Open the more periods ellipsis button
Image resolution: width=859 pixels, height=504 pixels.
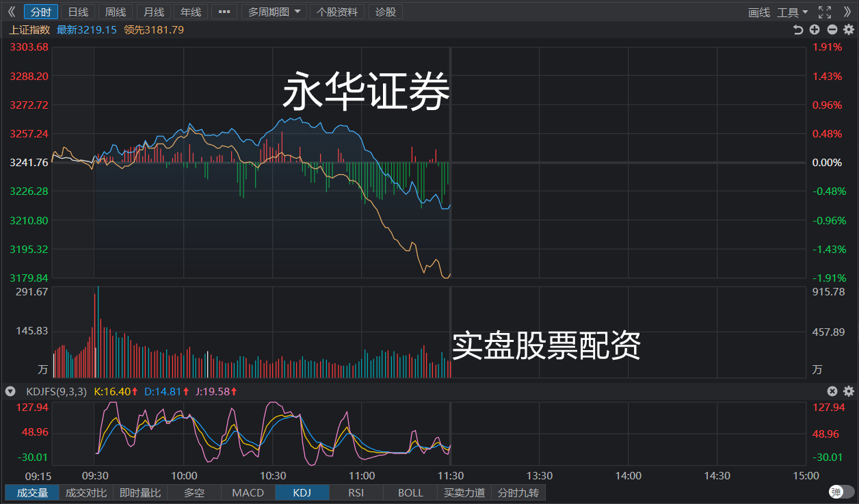point(224,12)
